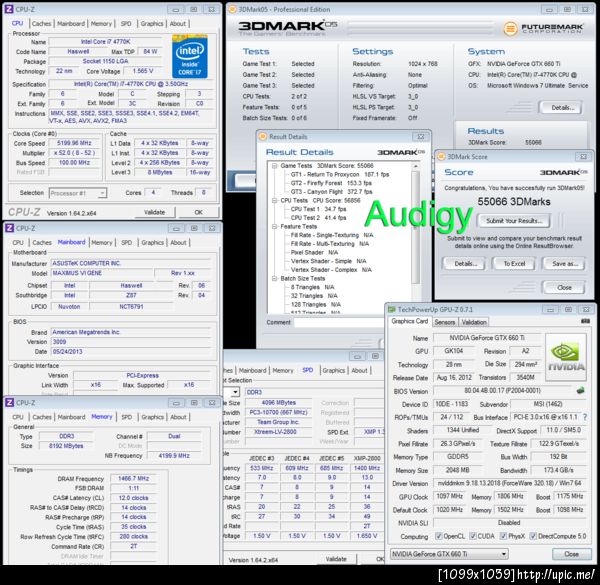
Task: Collapse the Feature Tests tree node
Action: point(274,227)
